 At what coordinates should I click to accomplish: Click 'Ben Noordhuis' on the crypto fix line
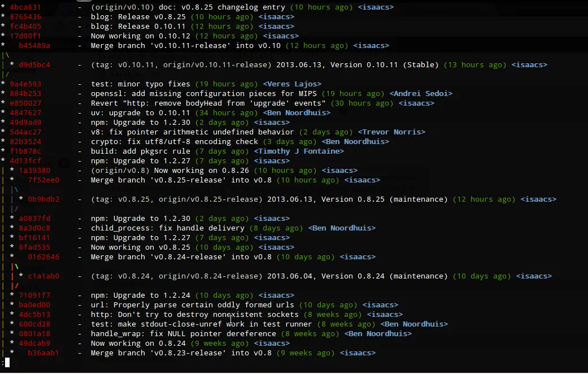tap(355, 142)
